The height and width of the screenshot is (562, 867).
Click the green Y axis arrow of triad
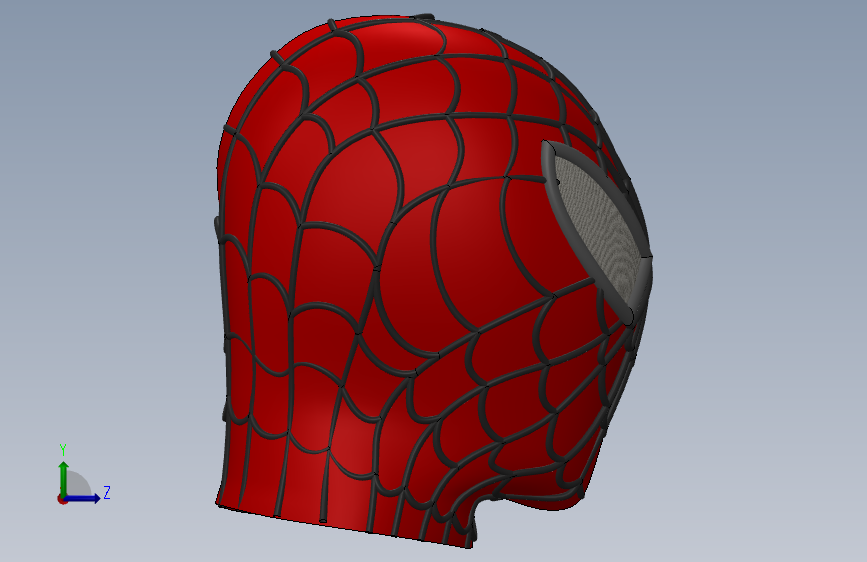tap(64, 479)
